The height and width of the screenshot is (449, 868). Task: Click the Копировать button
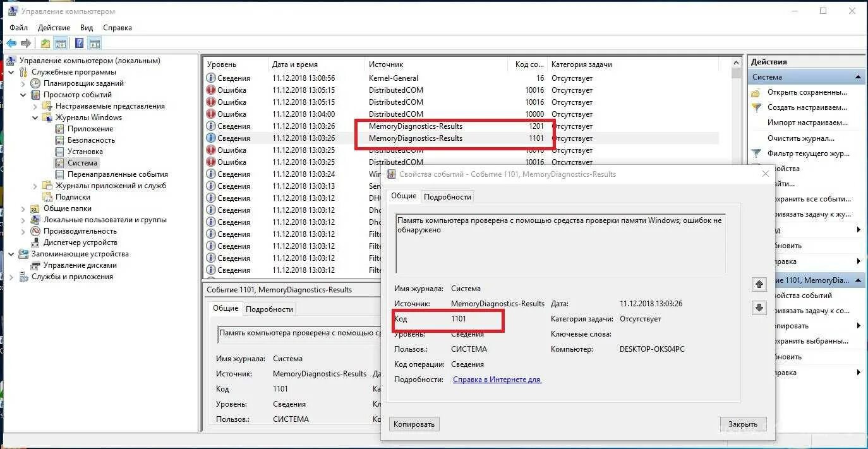point(414,424)
